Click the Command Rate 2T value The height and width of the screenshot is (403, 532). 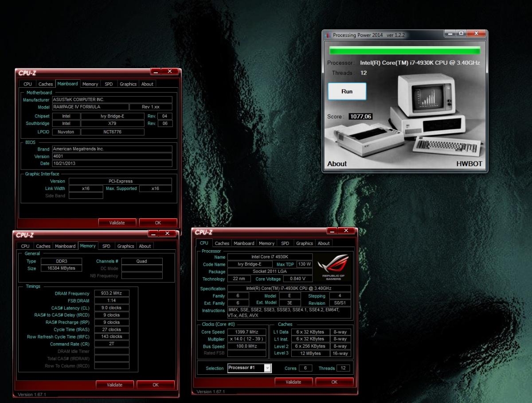[111, 344]
